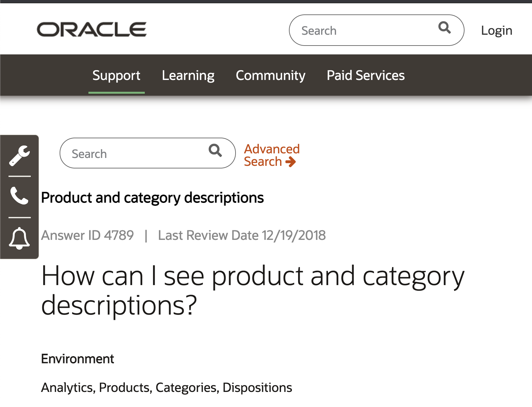The height and width of the screenshot is (407, 532).
Task: Switch to the Learning tab
Action: [188, 75]
